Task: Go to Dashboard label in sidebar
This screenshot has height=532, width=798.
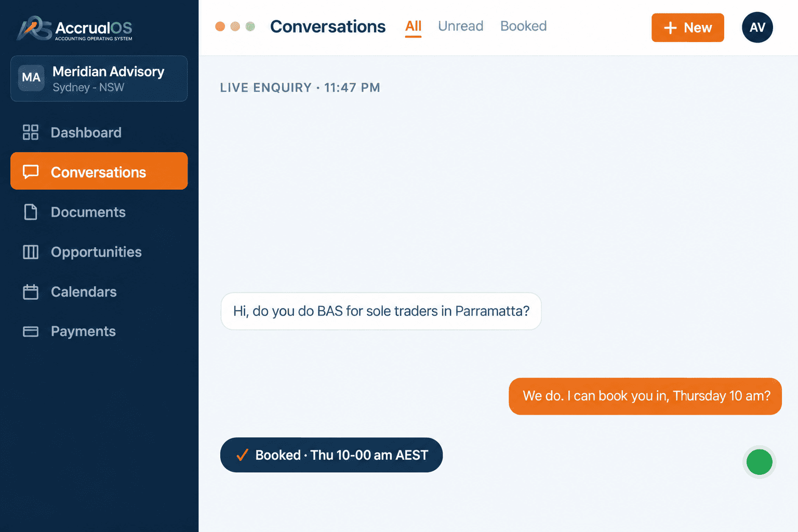Action: pyautogui.click(x=86, y=132)
